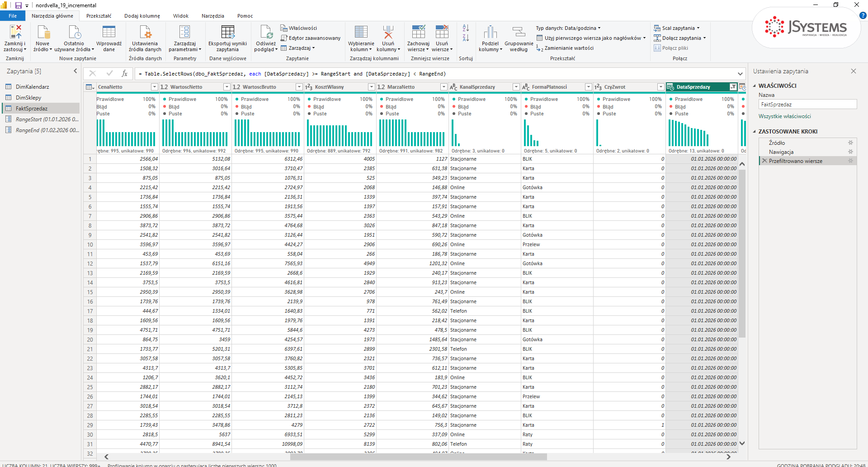The height and width of the screenshot is (467, 868).
Task: Collapse the Zapytania pane arrow
Action: pos(75,71)
